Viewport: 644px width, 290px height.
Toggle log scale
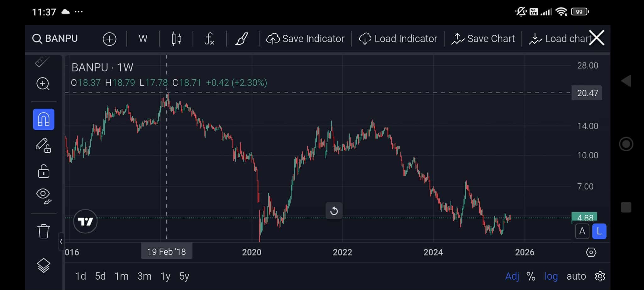[x=551, y=276]
